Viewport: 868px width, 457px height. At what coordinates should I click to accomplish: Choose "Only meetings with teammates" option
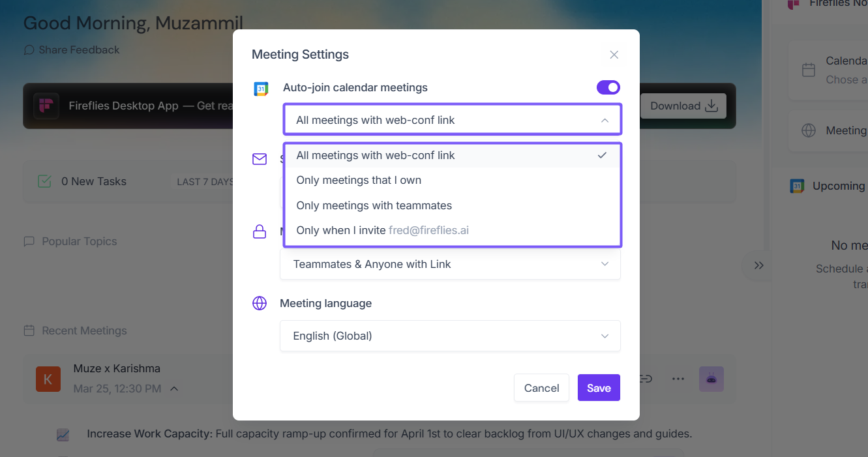click(374, 205)
